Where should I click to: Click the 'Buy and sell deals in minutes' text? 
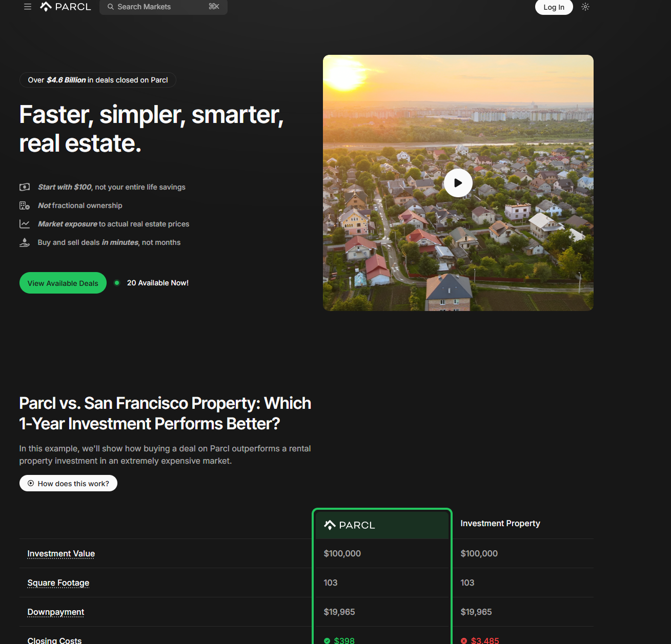coord(109,242)
